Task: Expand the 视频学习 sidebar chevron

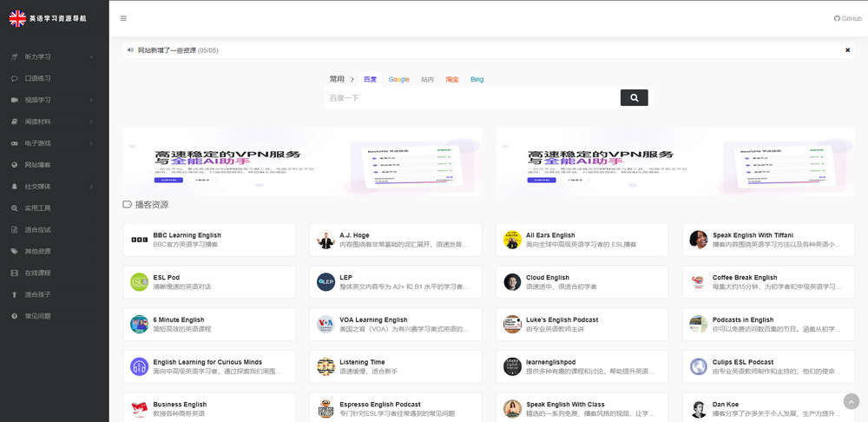Action: (x=91, y=100)
